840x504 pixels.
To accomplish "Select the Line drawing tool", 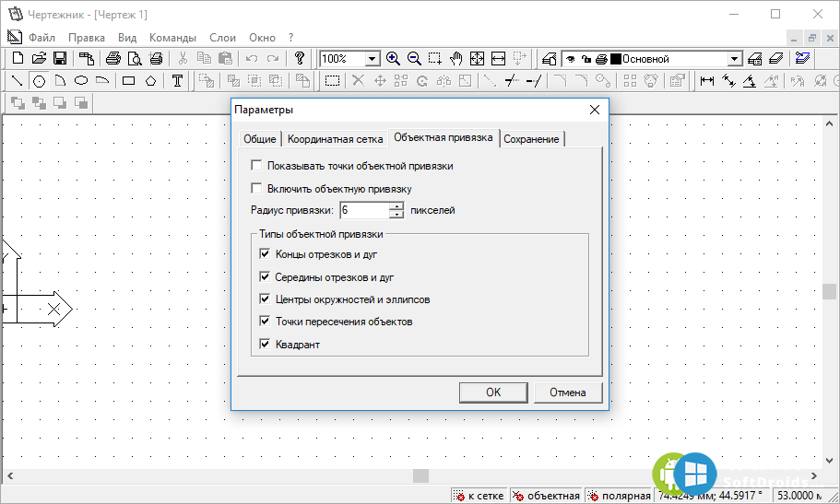I will 18,81.
